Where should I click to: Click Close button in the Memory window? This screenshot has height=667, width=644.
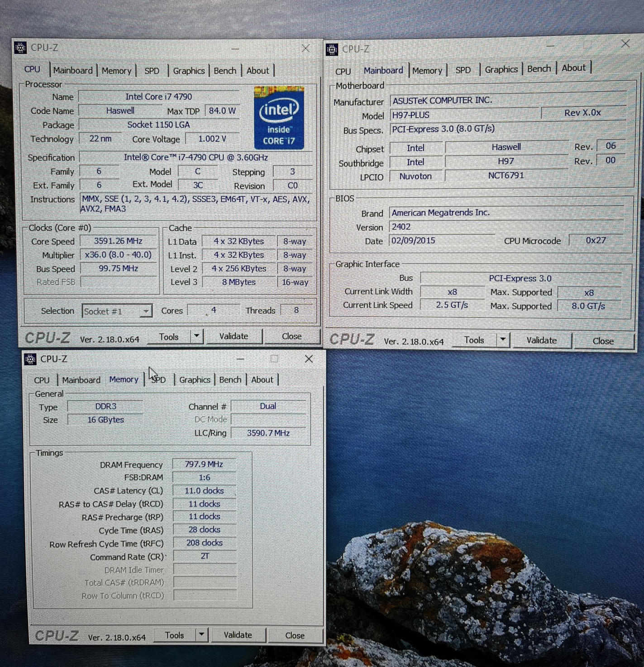pos(295,635)
